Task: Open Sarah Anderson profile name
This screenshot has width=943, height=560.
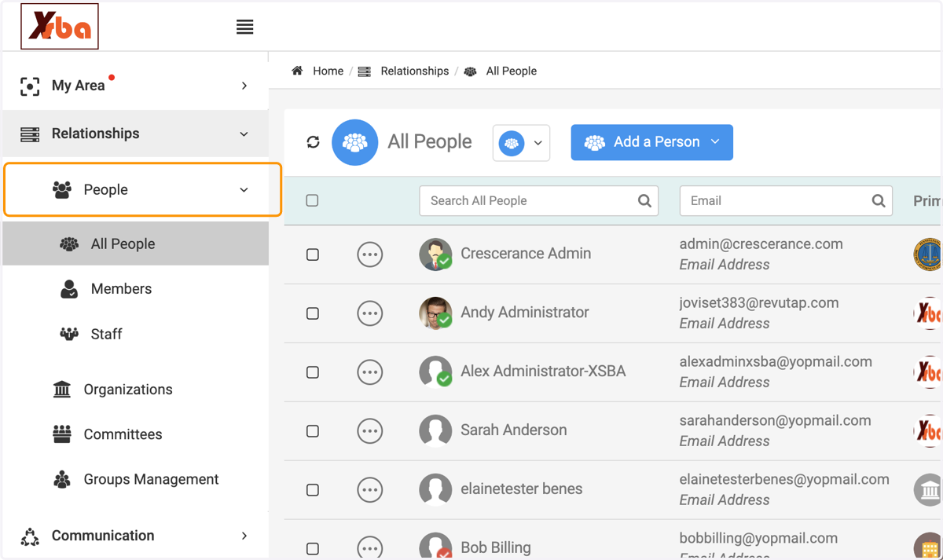Action: tap(514, 430)
